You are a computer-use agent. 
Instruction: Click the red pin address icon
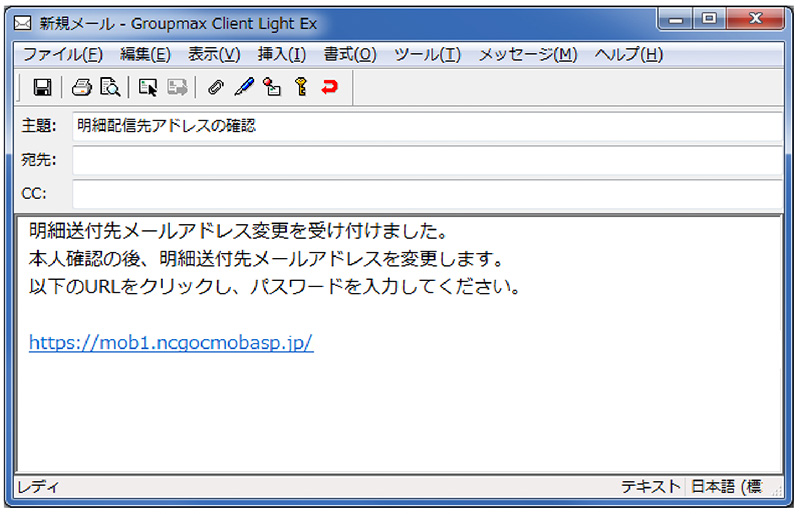[x=272, y=87]
